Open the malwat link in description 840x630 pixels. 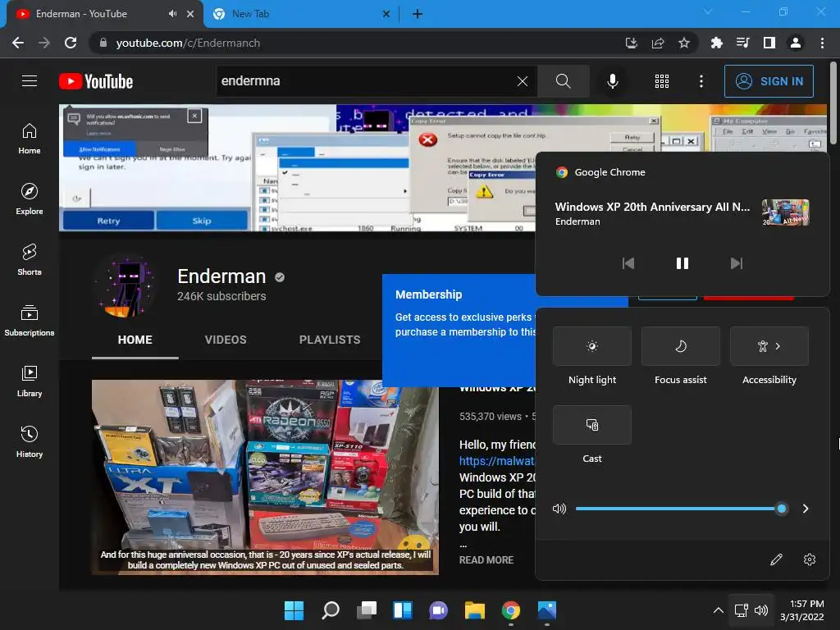coord(497,461)
